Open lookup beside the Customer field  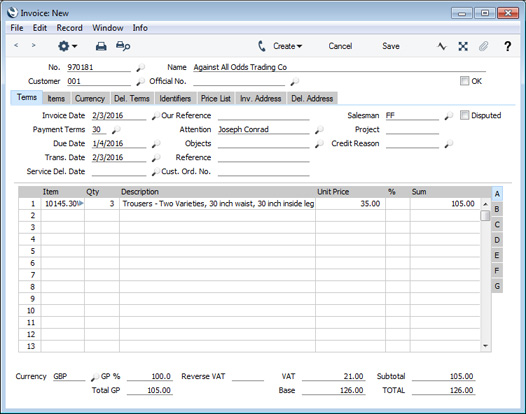(140, 82)
